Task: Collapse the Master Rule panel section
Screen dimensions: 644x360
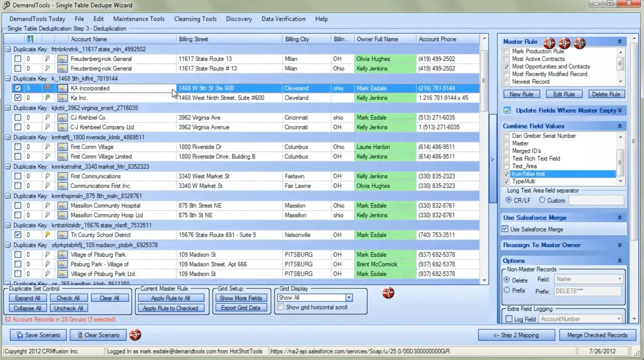Action: 620,41
